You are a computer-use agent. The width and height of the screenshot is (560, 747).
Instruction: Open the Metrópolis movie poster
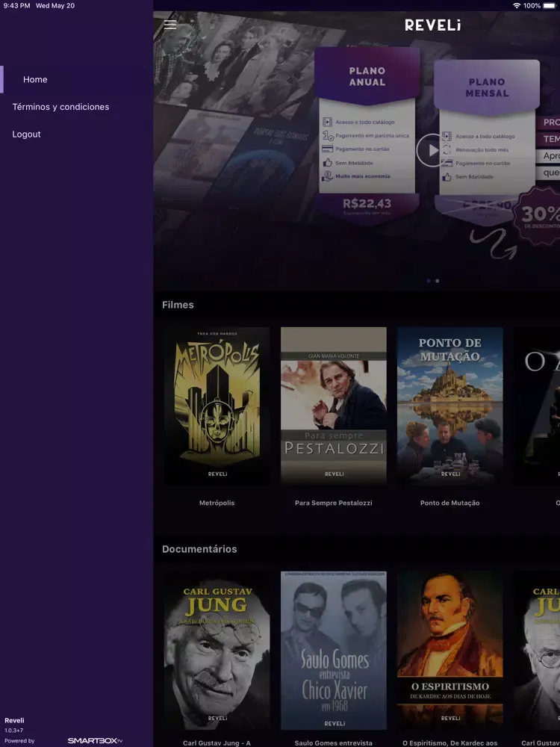coord(217,406)
